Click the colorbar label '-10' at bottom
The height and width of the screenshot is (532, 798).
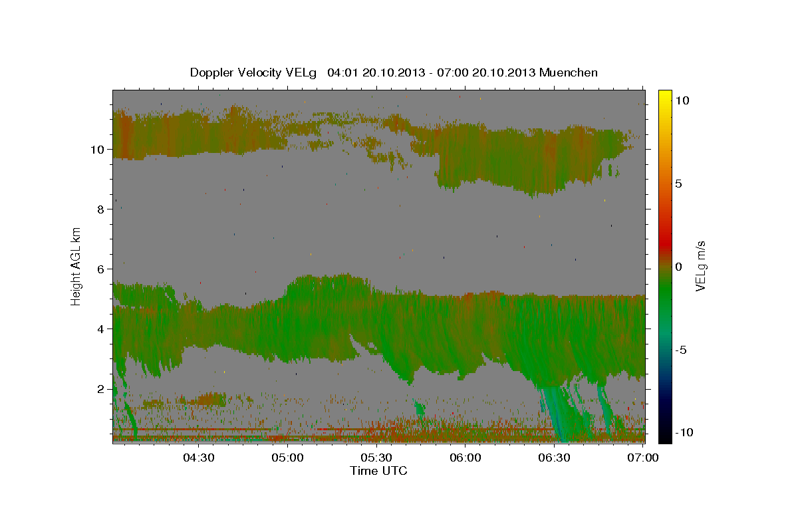click(684, 433)
